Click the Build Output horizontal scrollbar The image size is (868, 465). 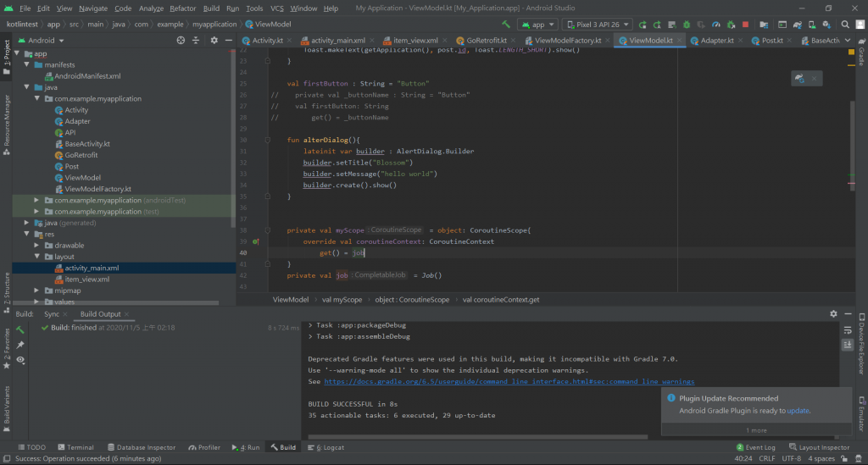[475, 437]
